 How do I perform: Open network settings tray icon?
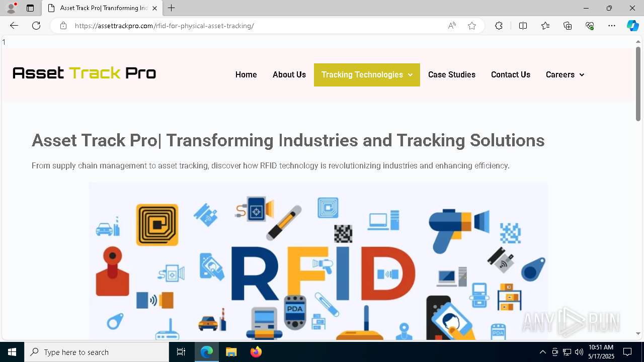(567, 352)
